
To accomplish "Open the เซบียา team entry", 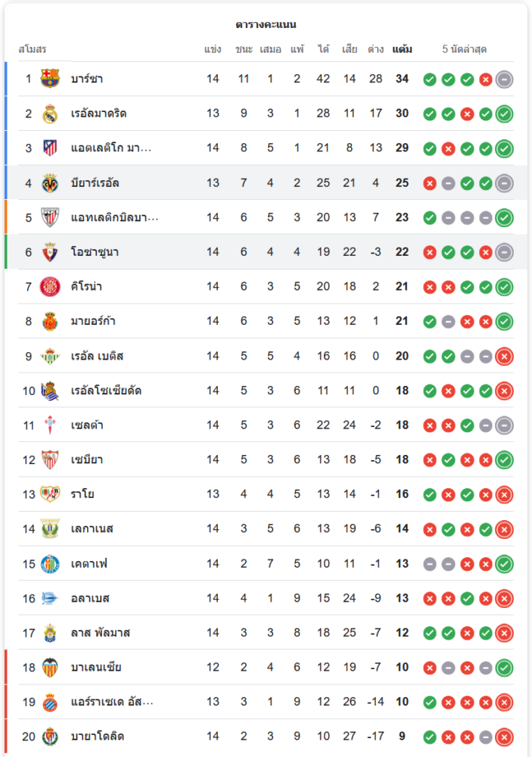I will pos(87,459).
